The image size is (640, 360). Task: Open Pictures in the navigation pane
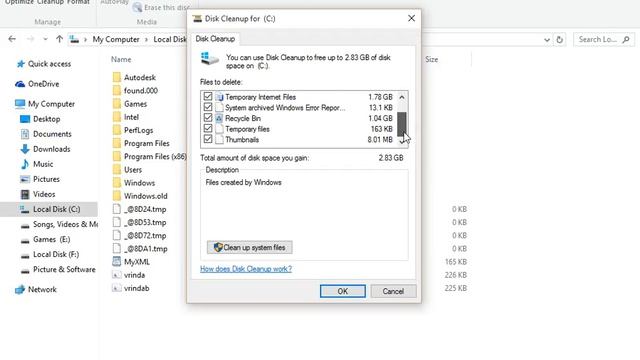coord(40,179)
